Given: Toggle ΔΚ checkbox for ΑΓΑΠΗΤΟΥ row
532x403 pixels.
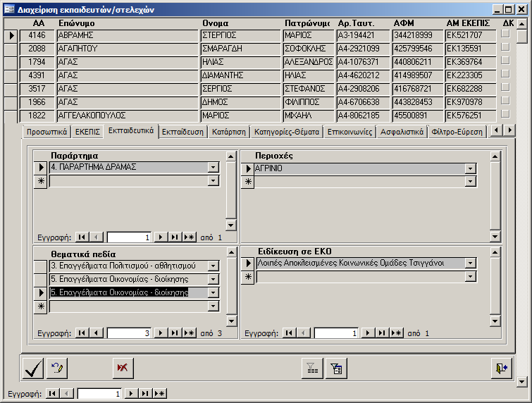Looking at the screenshot, I should click(x=505, y=48).
